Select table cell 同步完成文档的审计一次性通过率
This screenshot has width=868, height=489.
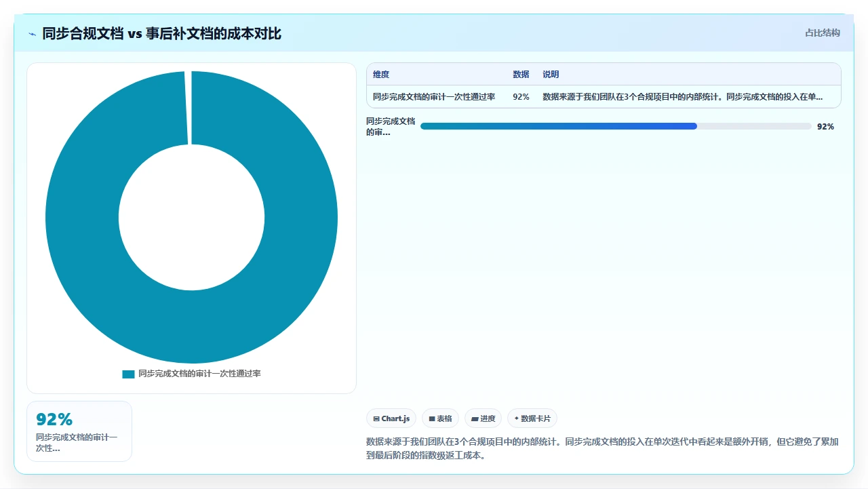pyautogui.click(x=434, y=97)
